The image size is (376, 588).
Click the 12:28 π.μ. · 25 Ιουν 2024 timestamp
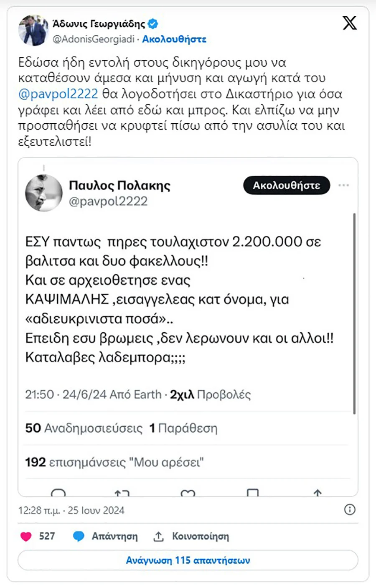[x=71, y=510]
